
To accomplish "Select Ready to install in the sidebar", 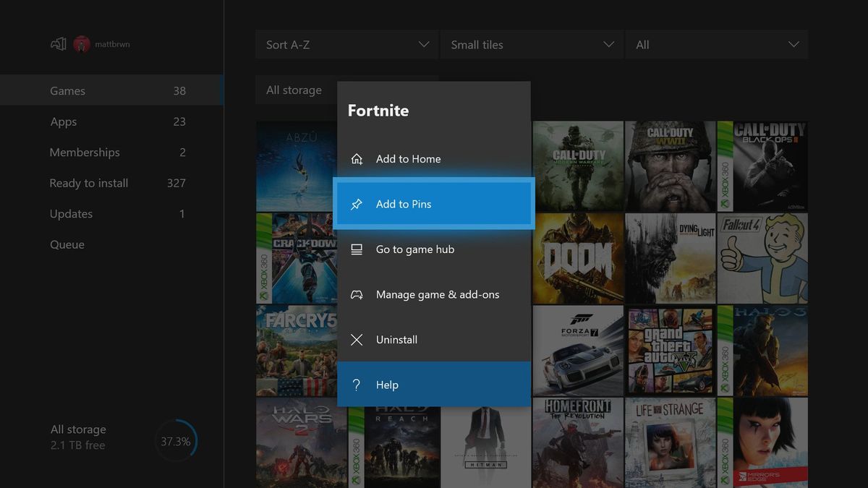I will click(88, 183).
